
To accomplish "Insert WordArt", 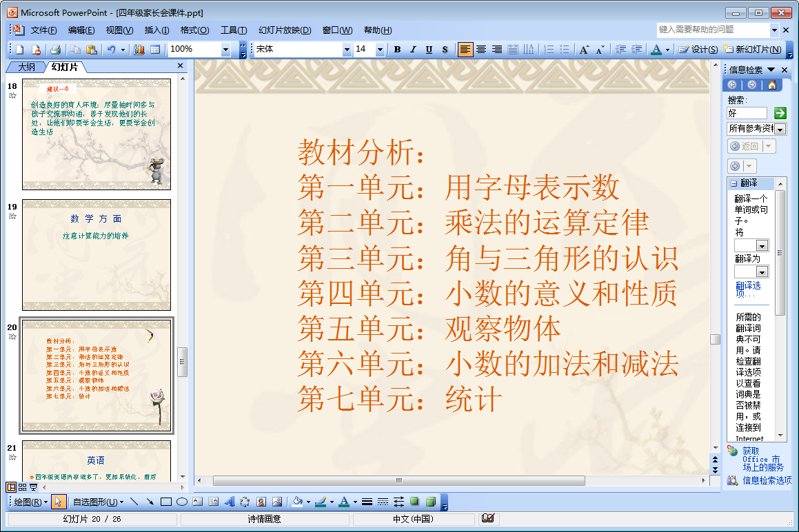I will (230, 502).
